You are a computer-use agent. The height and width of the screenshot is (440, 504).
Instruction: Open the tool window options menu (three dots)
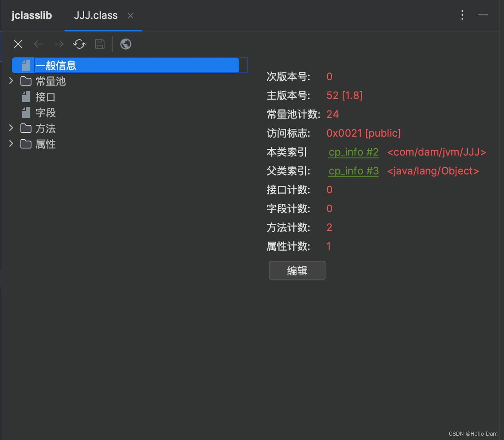click(462, 15)
